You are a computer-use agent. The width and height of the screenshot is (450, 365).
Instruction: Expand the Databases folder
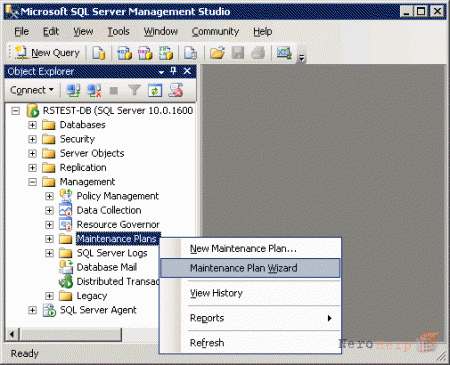click(32, 125)
